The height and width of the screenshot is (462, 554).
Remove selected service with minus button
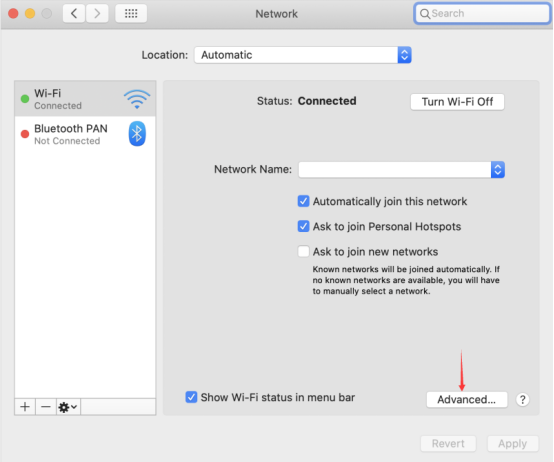point(46,407)
